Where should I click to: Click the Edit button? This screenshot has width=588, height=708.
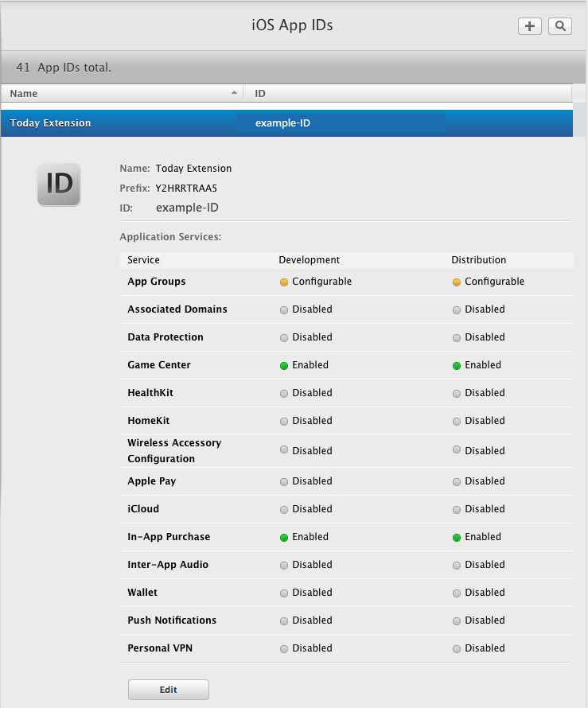168,690
